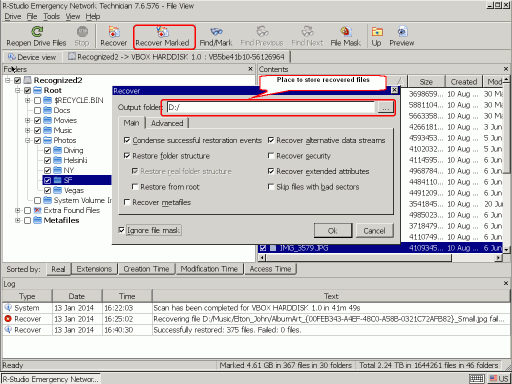Enable the Recover metafiles checkbox
512x384 pixels.
pyautogui.click(x=127, y=202)
